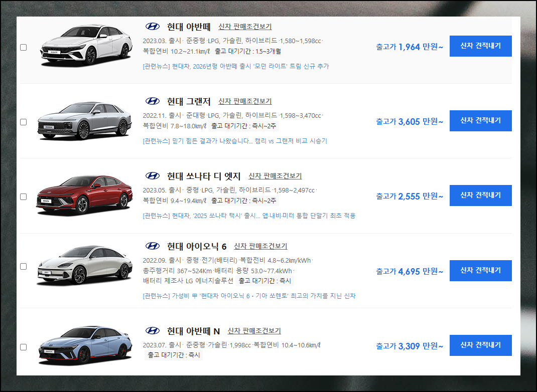This screenshot has width=537, height=392.
Task: Open the 캠리 vs 그랜저 비교 시승기 news link
Action: pyautogui.click(x=235, y=141)
